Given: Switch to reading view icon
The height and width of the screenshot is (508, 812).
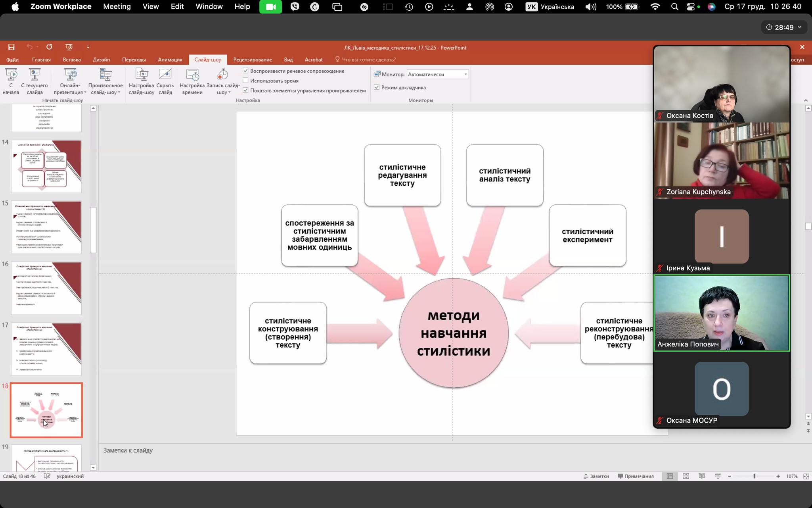Looking at the screenshot, I should click(702, 476).
